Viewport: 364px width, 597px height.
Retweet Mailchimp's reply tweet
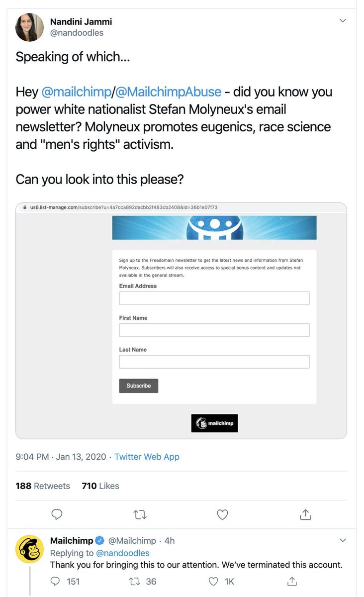(x=133, y=581)
